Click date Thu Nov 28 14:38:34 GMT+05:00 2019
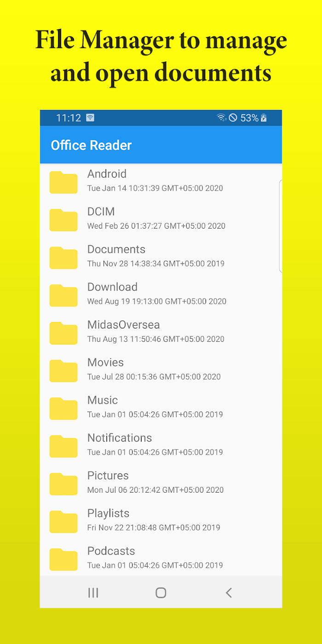This screenshot has width=322, height=644. (x=156, y=264)
